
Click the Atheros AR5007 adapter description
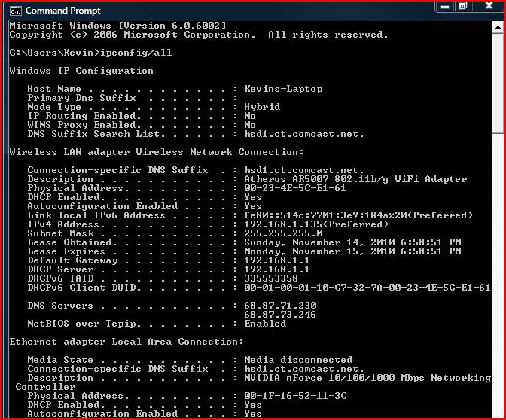click(355, 179)
